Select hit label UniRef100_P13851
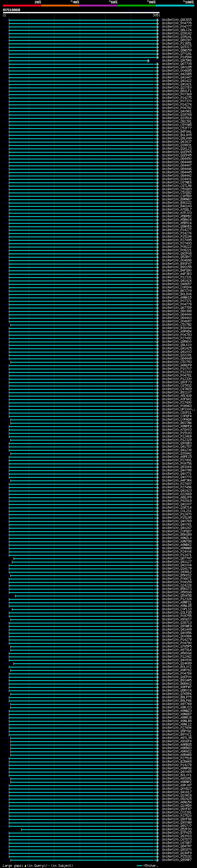 [176, 43]
